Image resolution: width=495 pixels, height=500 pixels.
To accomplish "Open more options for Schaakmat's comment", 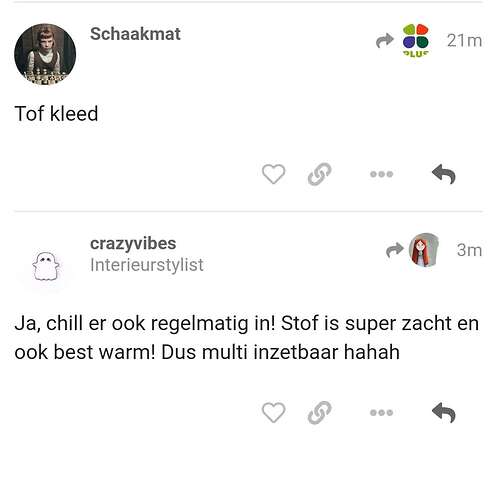I will [382, 174].
